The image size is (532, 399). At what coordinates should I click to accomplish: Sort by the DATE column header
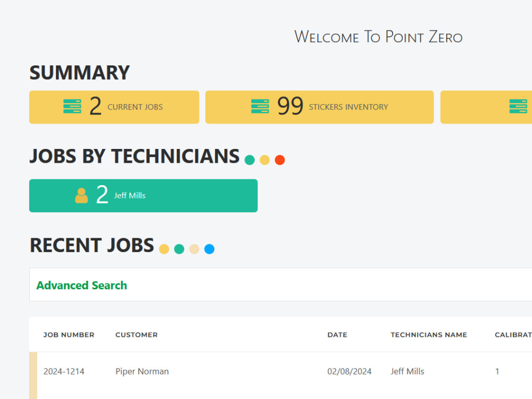[x=337, y=335]
